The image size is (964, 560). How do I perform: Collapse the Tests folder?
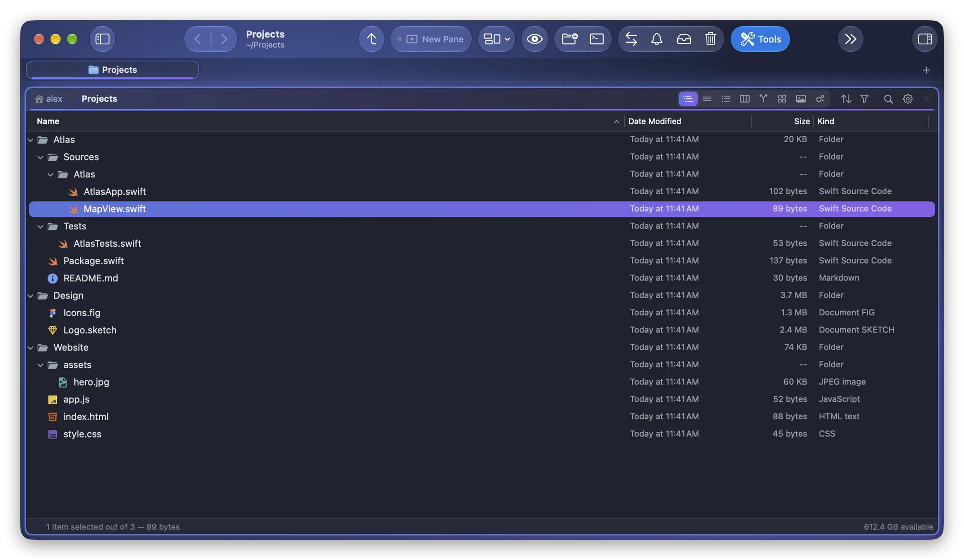tap(40, 227)
